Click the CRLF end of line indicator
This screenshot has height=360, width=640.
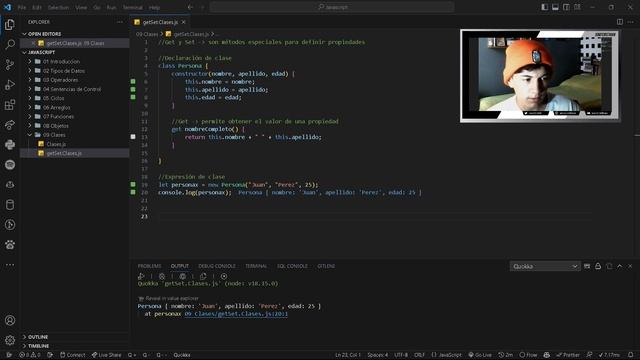[x=419, y=355]
